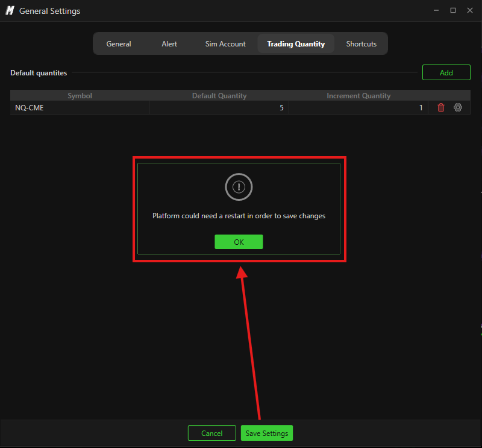This screenshot has height=448, width=482.
Task: Select the NQ-CME symbol cell
Action: coord(80,108)
